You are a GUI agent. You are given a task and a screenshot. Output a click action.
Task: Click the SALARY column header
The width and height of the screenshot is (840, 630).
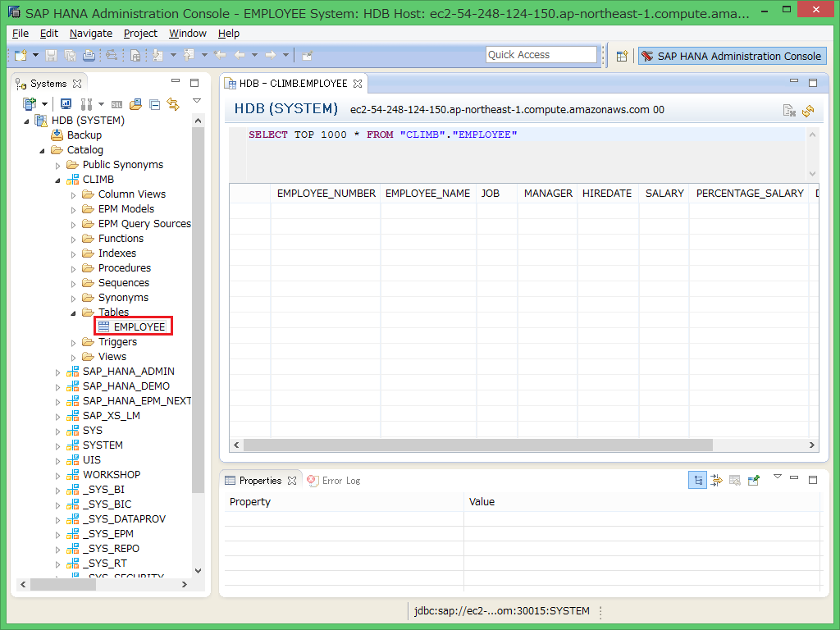(x=664, y=194)
